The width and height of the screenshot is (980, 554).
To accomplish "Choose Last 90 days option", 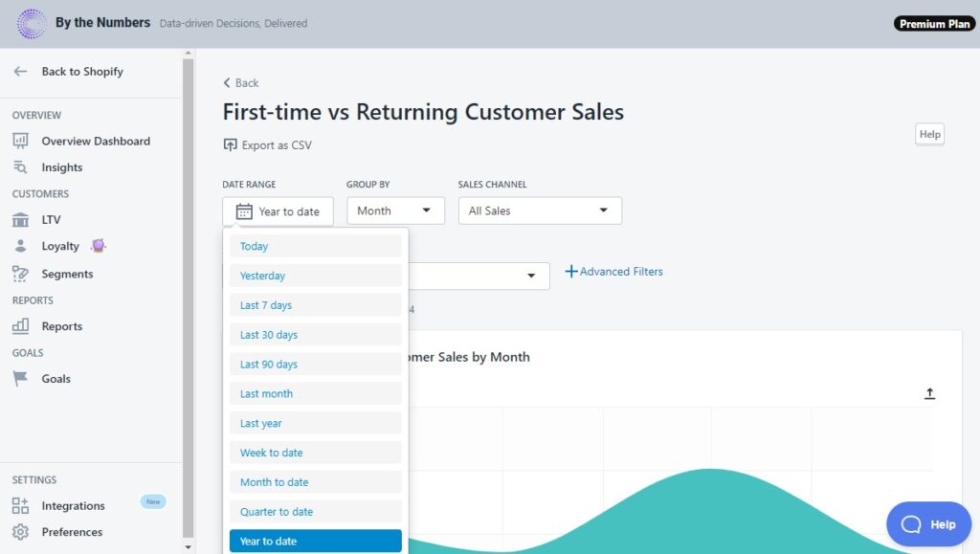I will click(x=315, y=364).
